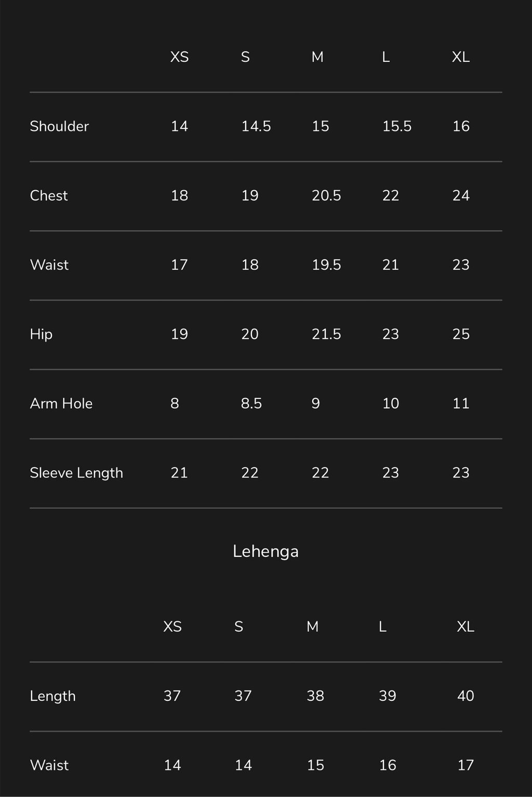Viewport: 532px width, 797px height.
Task: Select the XL column header in Lehenga table
Action: [465, 627]
